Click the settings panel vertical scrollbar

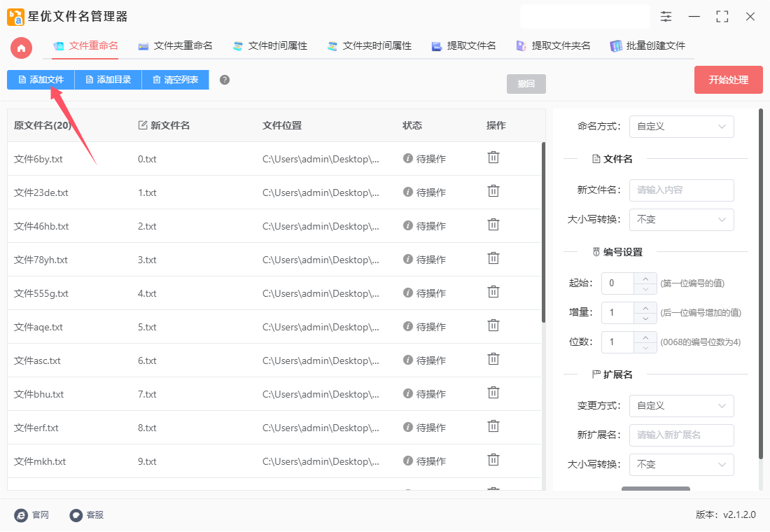point(761,284)
